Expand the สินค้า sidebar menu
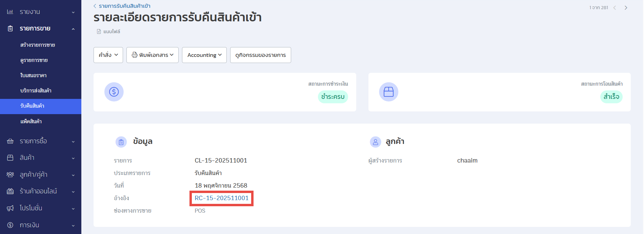The image size is (644, 234). 41,158
